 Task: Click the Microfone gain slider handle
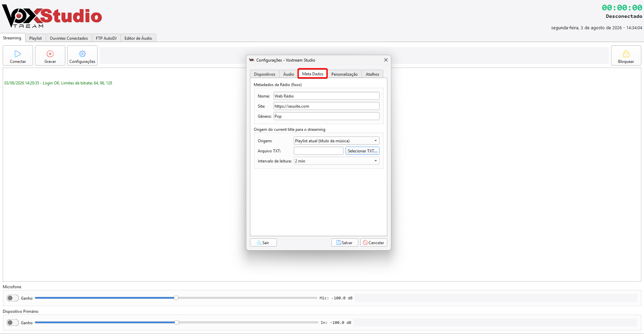click(x=176, y=298)
